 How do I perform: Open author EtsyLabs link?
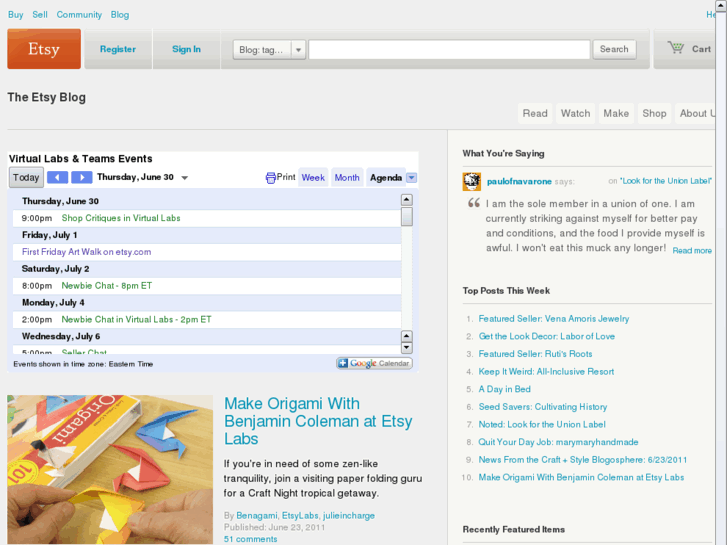pyautogui.click(x=300, y=516)
